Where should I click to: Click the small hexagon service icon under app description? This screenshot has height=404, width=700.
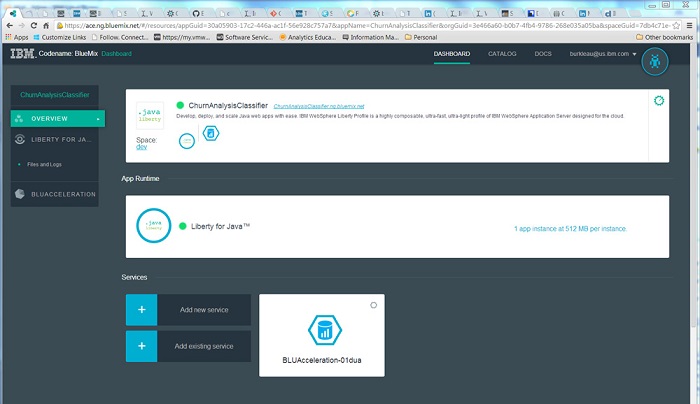[211, 134]
